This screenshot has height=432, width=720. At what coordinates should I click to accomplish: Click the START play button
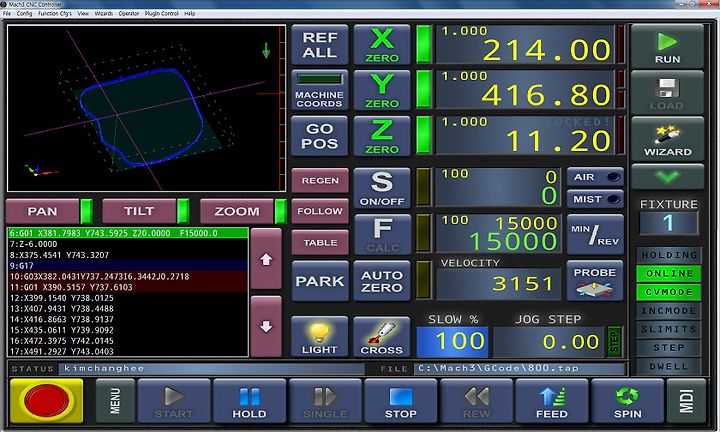(x=174, y=401)
